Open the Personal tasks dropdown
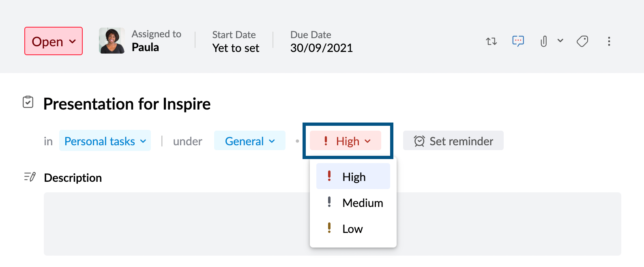 [x=105, y=141]
